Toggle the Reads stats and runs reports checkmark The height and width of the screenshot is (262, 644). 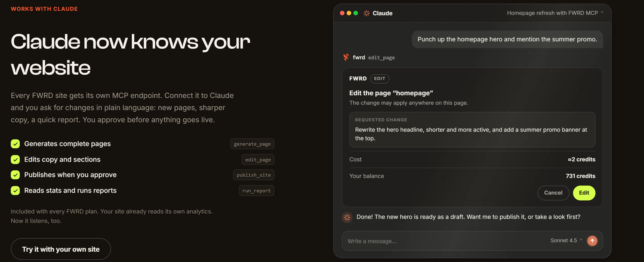coord(15,190)
